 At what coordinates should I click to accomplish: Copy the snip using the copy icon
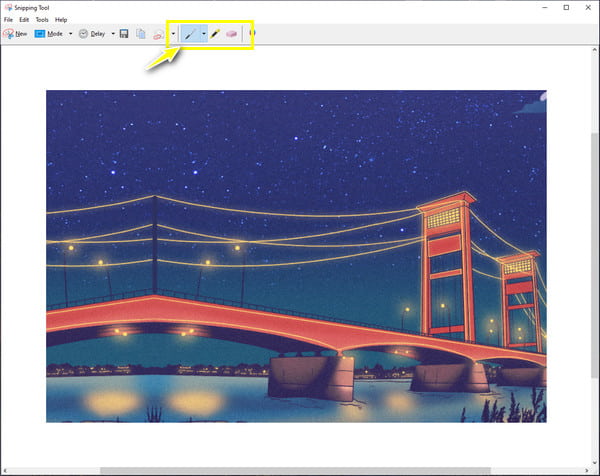[x=141, y=34]
